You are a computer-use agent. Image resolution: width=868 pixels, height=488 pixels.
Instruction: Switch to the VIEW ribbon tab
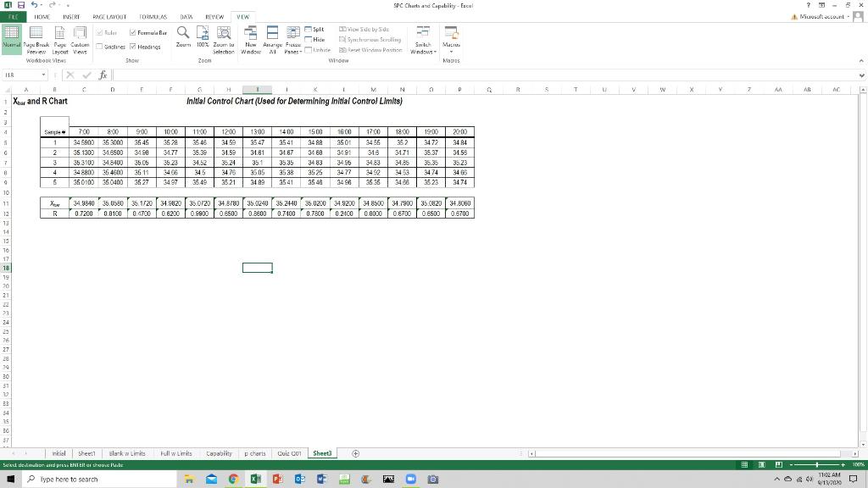pos(242,16)
